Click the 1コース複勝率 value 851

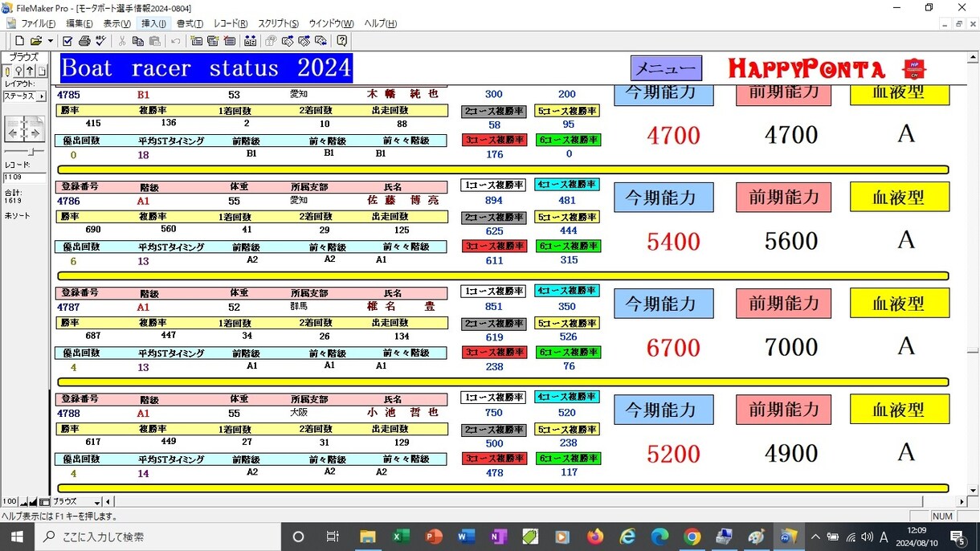pos(494,307)
